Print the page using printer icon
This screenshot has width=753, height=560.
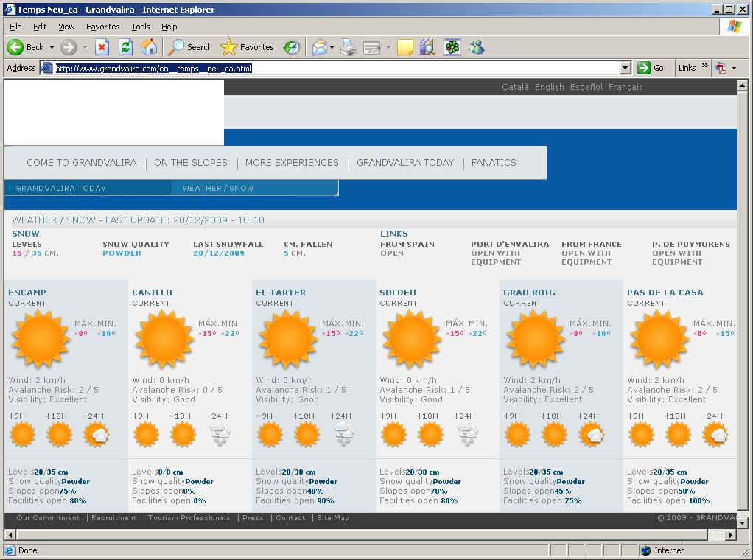pos(349,47)
